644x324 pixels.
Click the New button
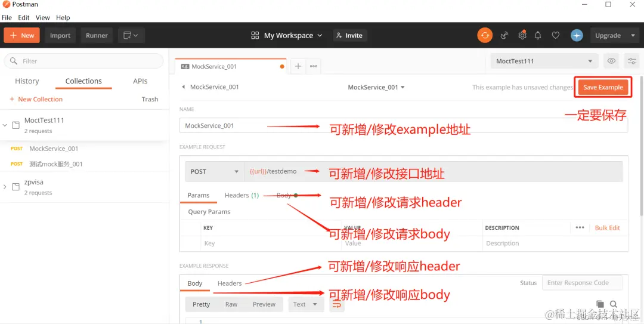tap(22, 35)
